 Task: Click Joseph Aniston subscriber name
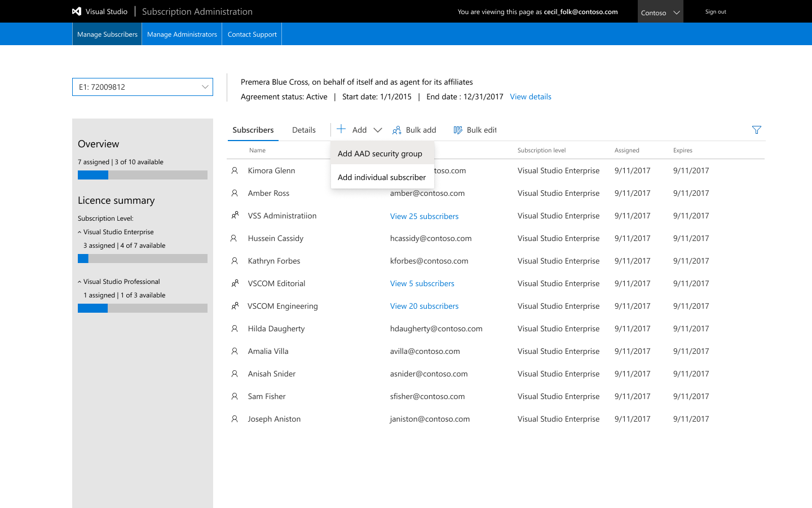274,419
